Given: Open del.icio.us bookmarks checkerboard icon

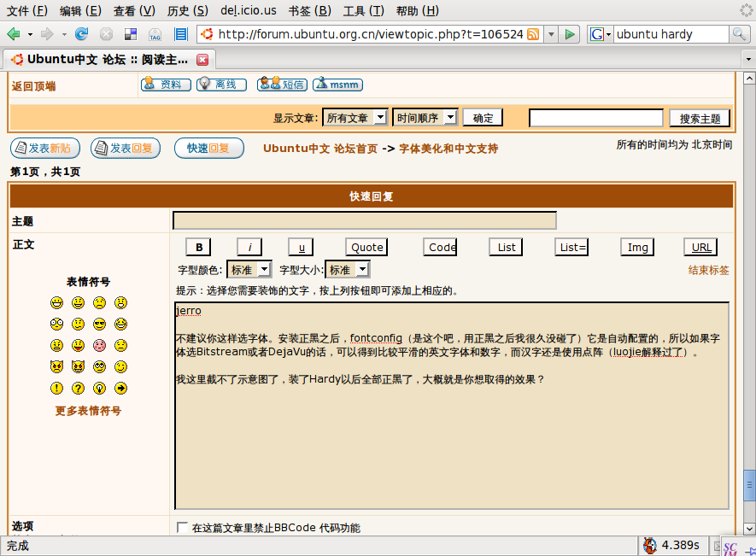Looking at the screenshot, I should (x=131, y=34).
